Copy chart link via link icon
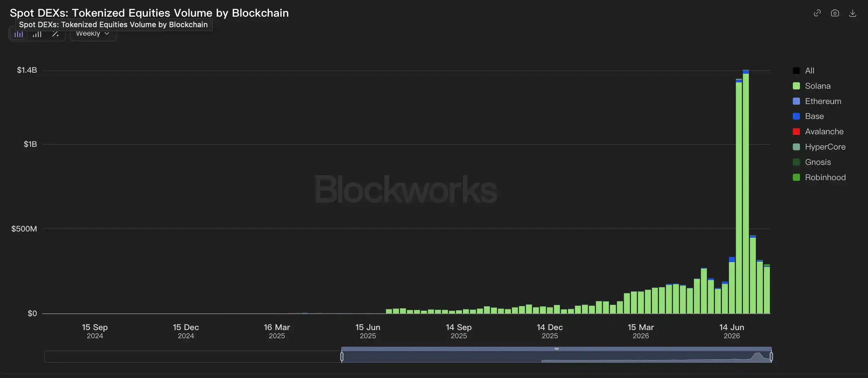The image size is (868, 378). point(817,13)
